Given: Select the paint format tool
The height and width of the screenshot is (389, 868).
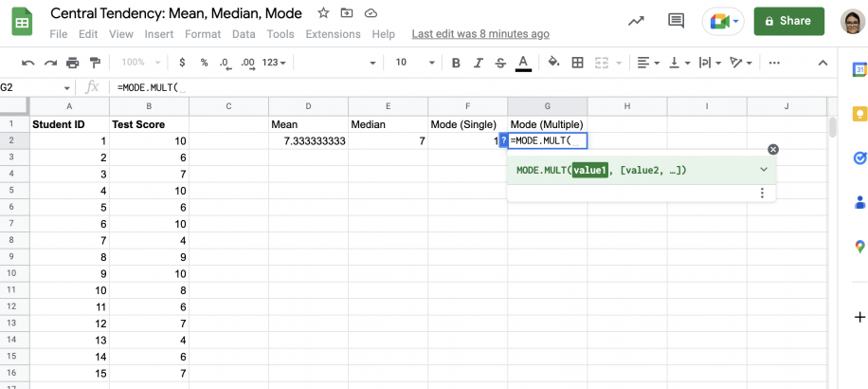Looking at the screenshot, I should pos(95,63).
